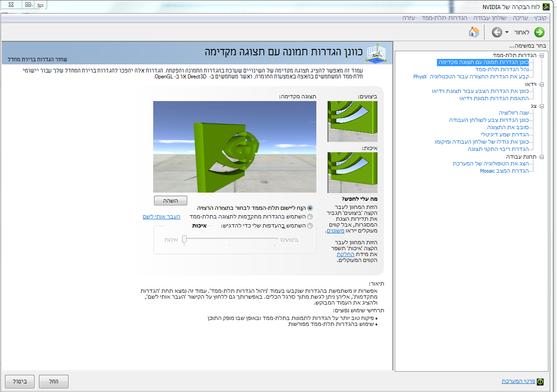Follow the העבר אותי לשם link

pos(162,217)
